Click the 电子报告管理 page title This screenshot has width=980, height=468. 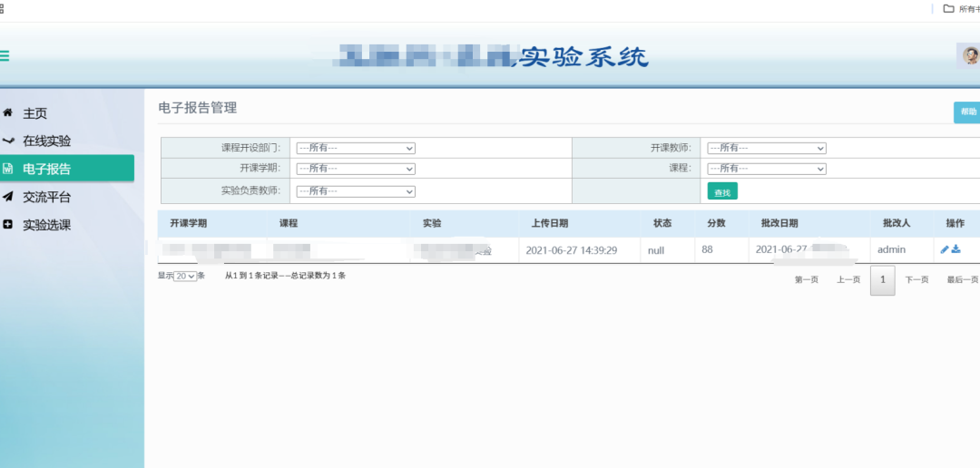(x=198, y=107)
